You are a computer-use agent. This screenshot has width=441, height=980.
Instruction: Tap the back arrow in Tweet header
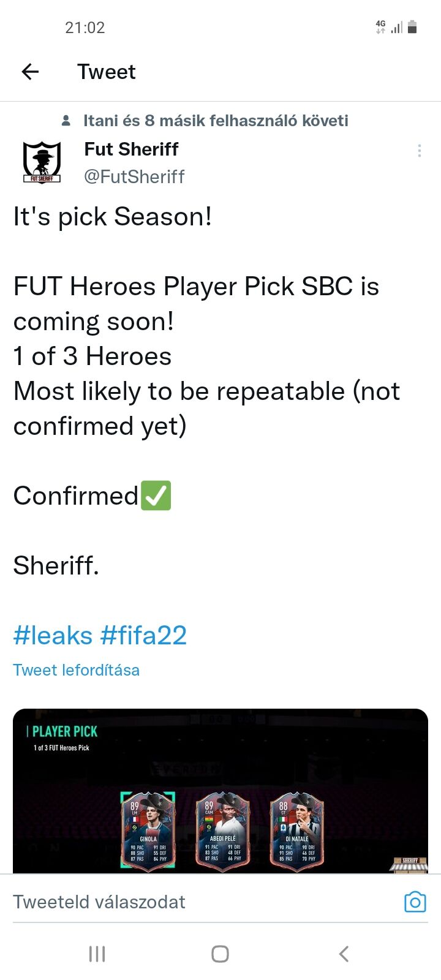point(30,72)
